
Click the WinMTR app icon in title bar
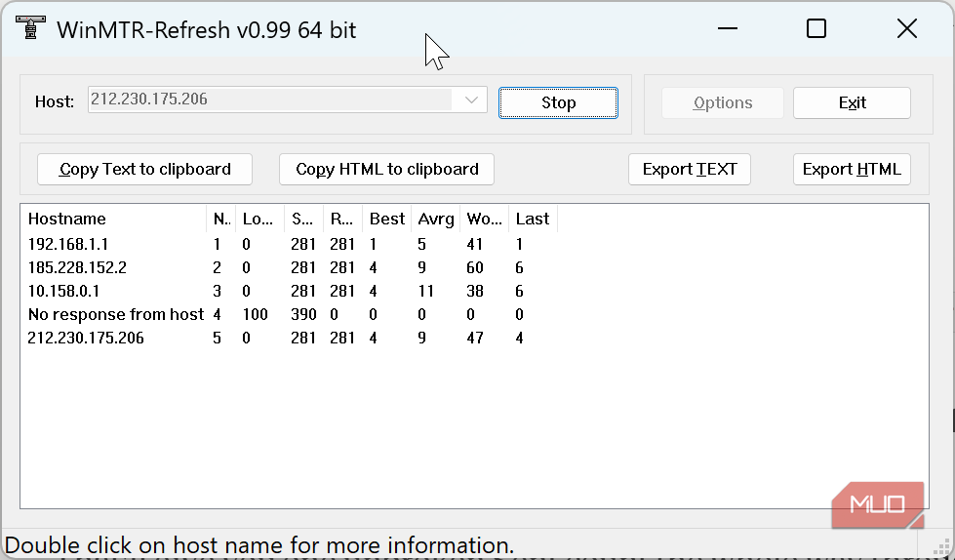click(30, 28)
